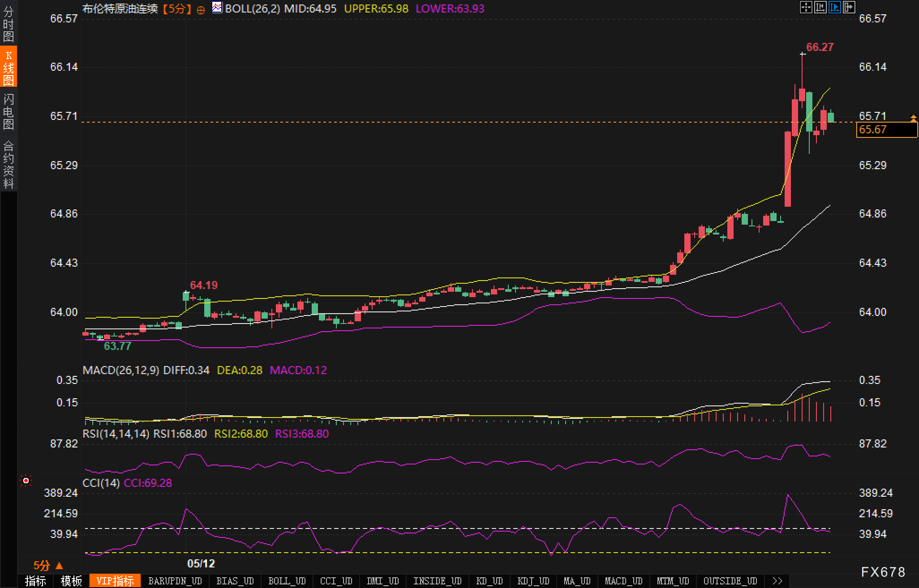Open the 5分 period label in chart title

click(177, 9)
